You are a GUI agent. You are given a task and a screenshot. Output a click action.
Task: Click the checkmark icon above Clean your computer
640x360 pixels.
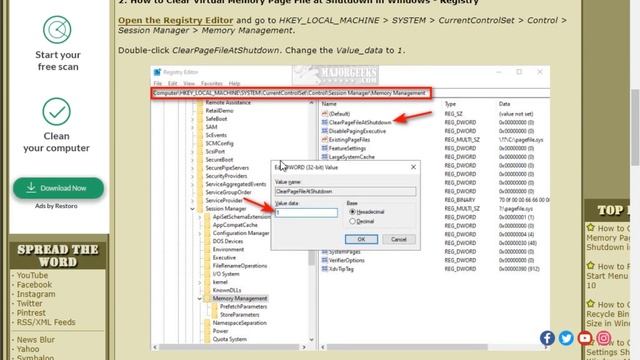click(x=56, y=111)
